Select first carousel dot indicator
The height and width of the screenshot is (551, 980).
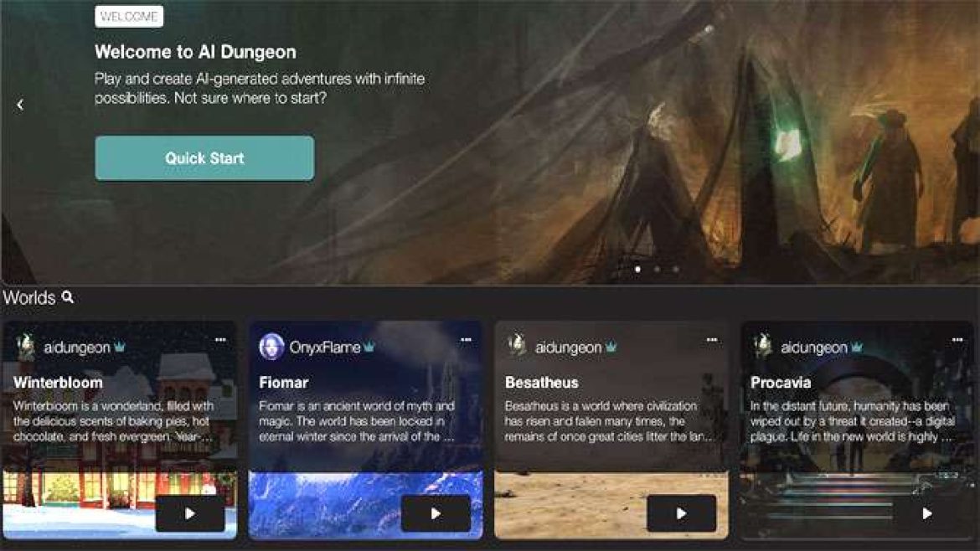click(637, 270)
